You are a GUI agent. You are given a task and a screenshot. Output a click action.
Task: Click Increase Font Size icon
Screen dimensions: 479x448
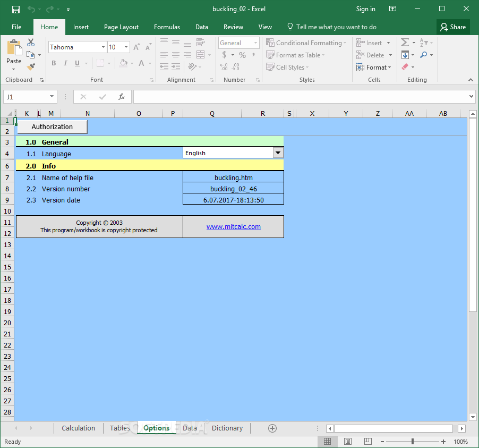coord(136,47)
